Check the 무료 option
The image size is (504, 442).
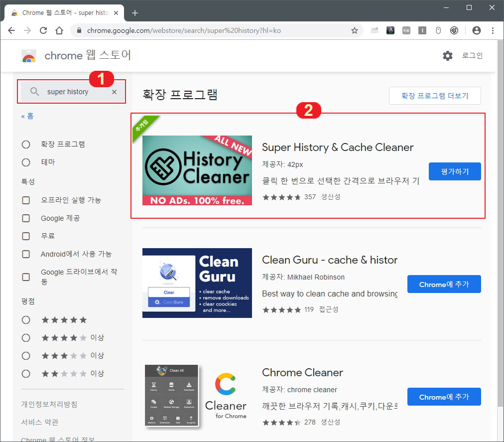[26, 236]
